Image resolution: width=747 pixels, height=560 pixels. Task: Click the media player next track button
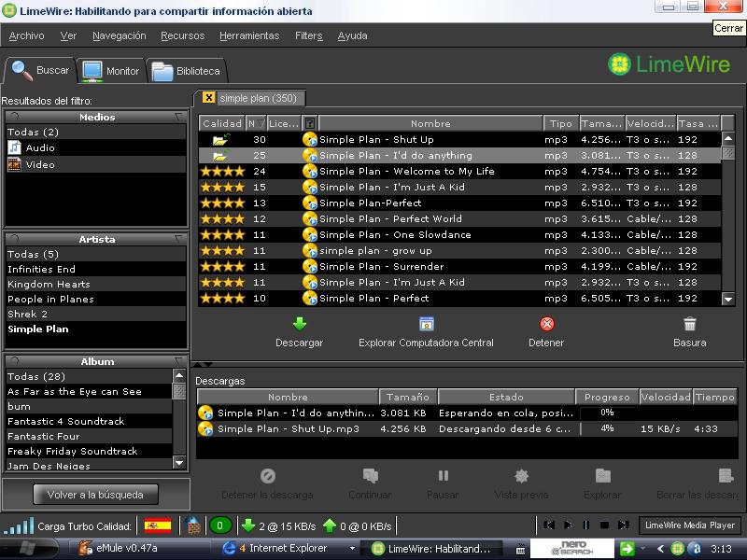pyautogui.click(x=623, y=525)
